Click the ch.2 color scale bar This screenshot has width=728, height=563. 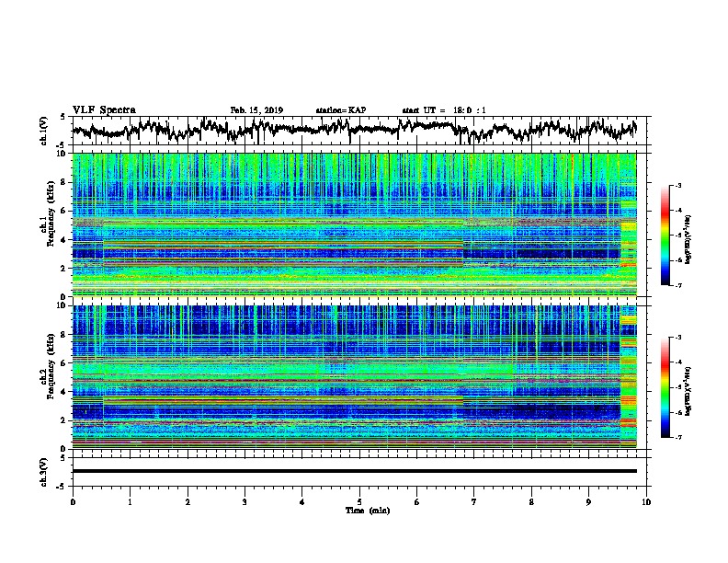tap(665, 387)
